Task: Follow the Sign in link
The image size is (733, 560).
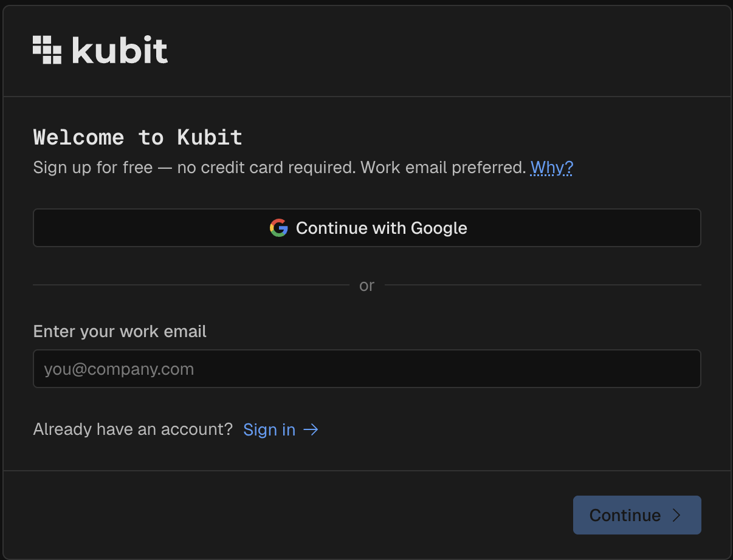Action: 269,430
